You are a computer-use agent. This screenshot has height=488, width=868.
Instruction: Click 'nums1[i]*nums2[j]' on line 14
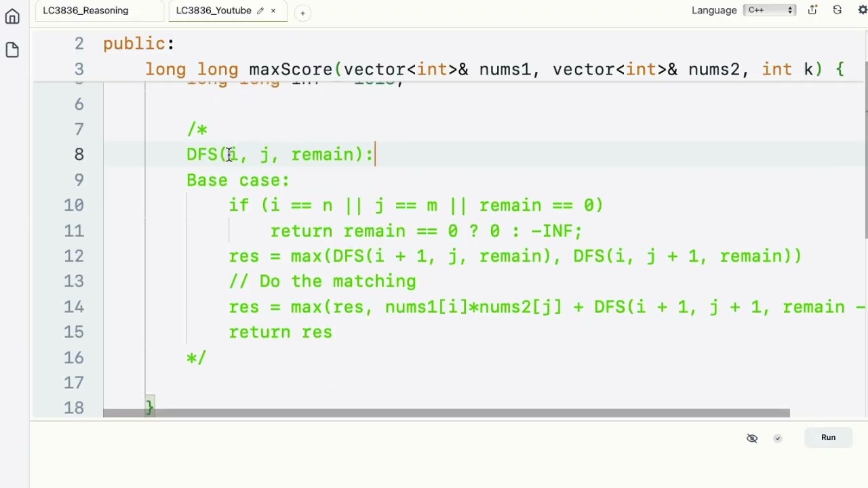[473, 307]
